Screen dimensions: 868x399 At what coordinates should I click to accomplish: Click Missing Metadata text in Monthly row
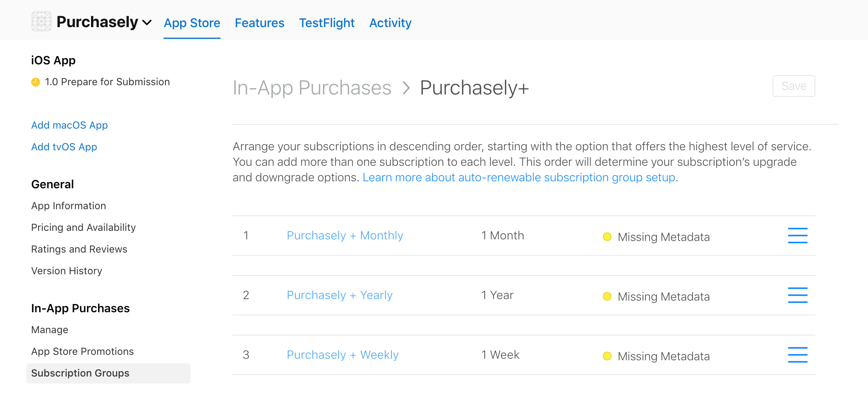coord(664,237)
